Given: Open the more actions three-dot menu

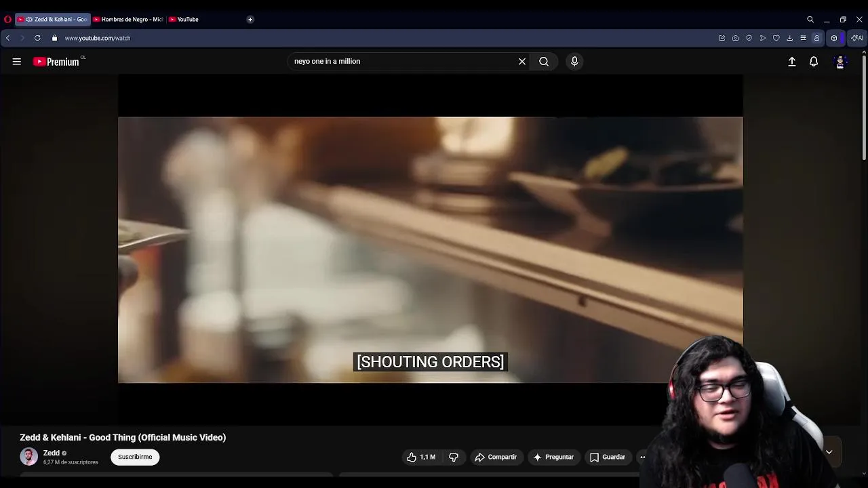Looking at the screenshot, I should point(643,457).
